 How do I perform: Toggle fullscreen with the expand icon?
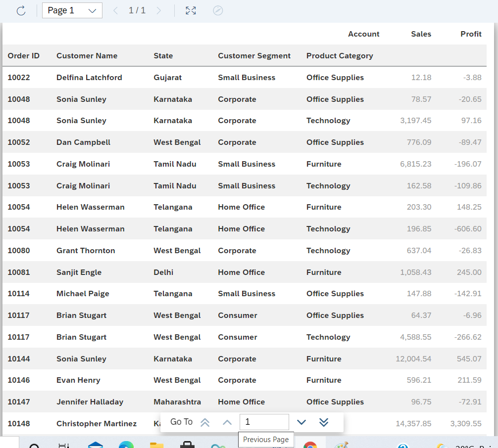191,10
